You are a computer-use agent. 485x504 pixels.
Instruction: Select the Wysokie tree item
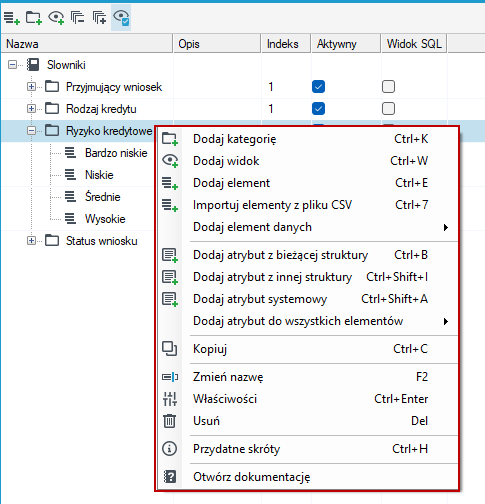point(105,219)
